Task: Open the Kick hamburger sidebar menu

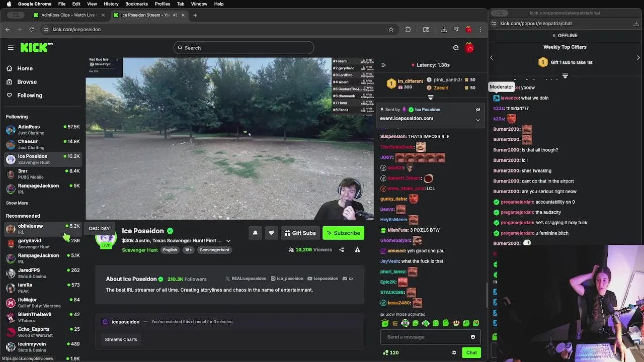Action: point(11,48)
